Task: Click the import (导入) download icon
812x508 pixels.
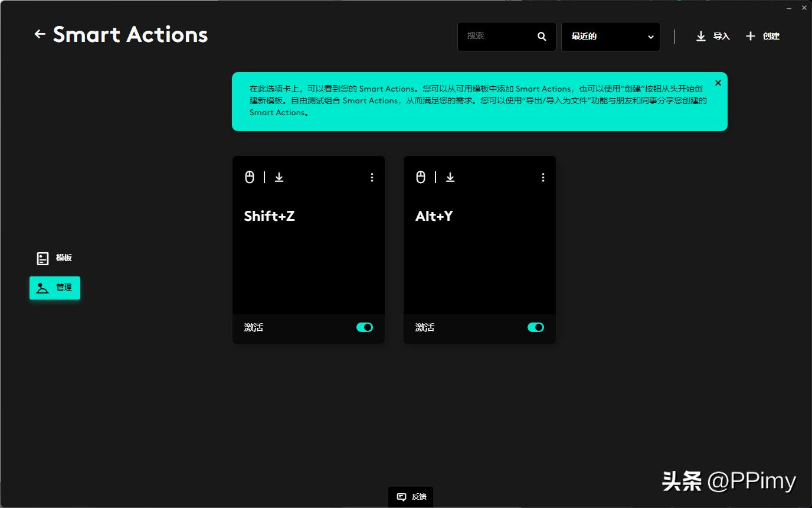Action: pos(701,36)
